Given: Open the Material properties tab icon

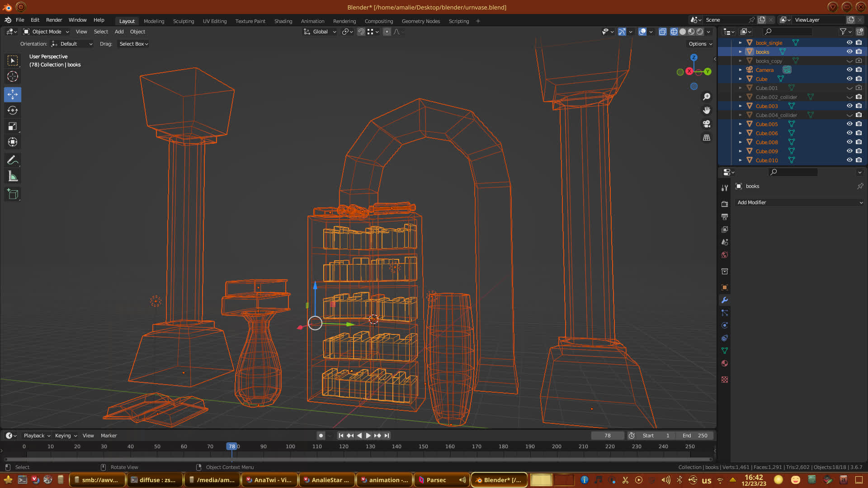Looking at the screenshot, I should [725, 363].
